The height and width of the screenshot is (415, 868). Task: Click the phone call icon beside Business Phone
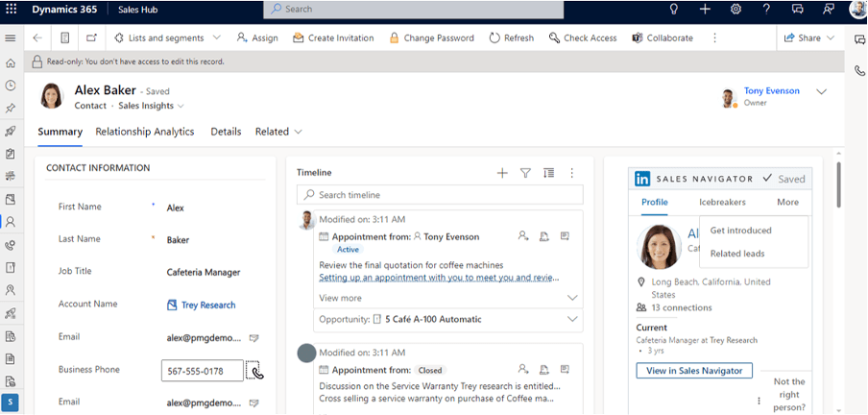(x=255, y=372)
